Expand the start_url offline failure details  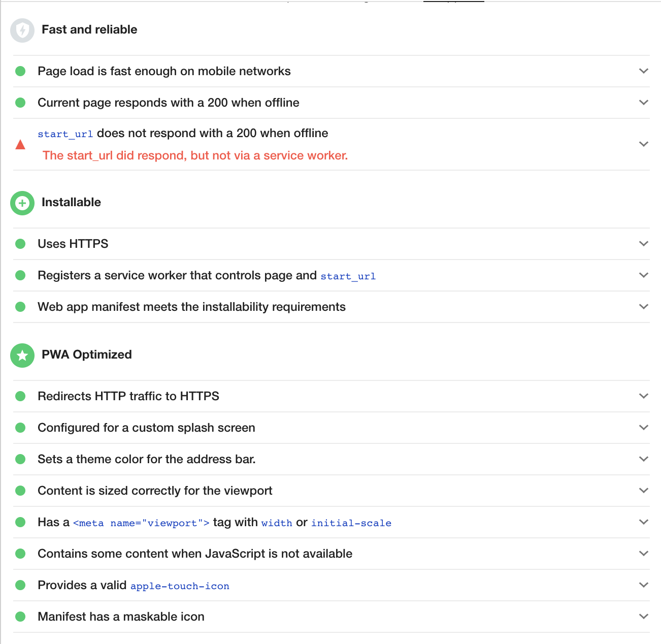pyautogui.click(x=644, y=144)
